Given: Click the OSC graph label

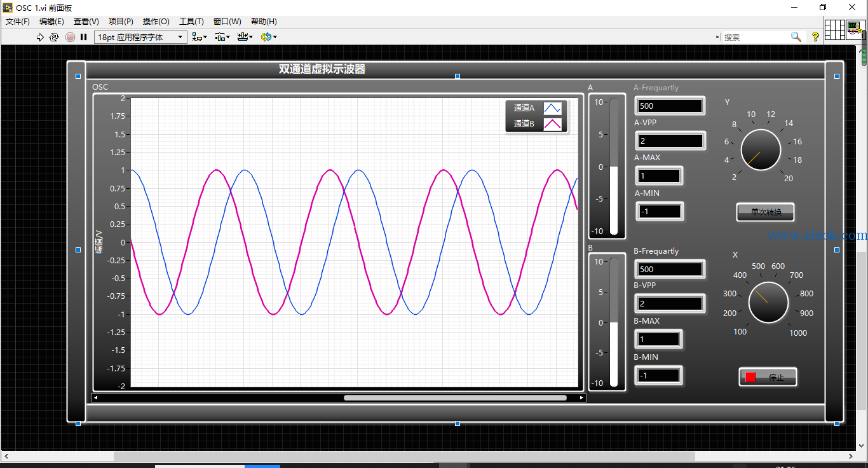Looking at the screenshot, I should coord(100,87).
